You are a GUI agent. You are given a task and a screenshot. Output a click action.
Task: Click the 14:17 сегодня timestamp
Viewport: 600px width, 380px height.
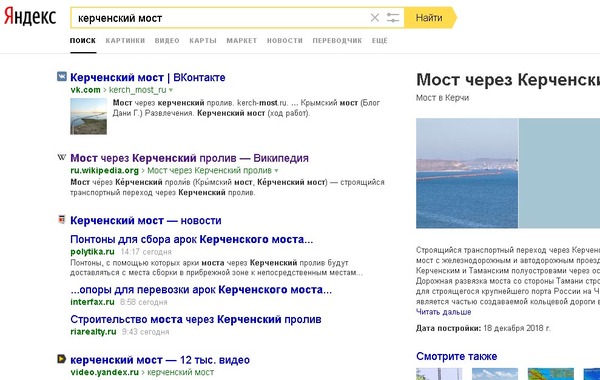point(146,252)
